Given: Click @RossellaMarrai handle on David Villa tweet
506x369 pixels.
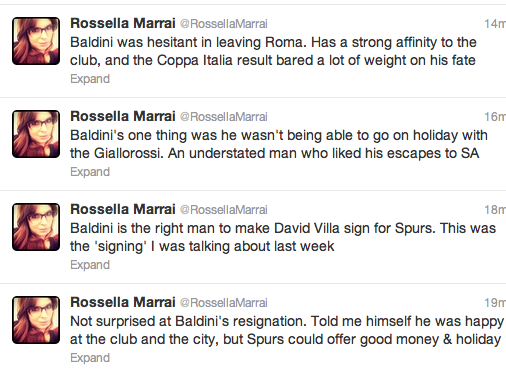Looking at the screenshot, I should tap(224, 210).
